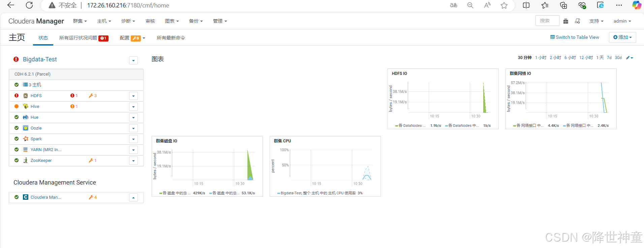Open the HDFS row actions dropdown
This screenshot has width=644, height=248.
click(133, 96)
